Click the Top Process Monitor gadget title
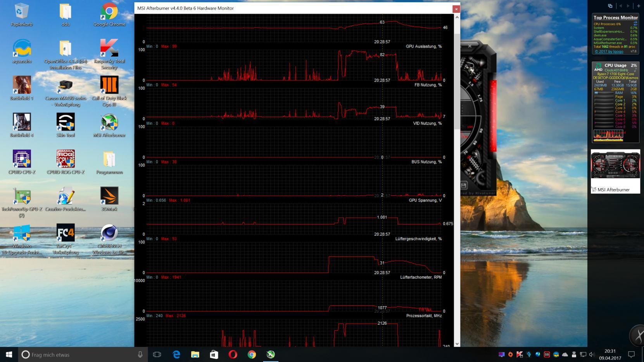 pos(615,17)
